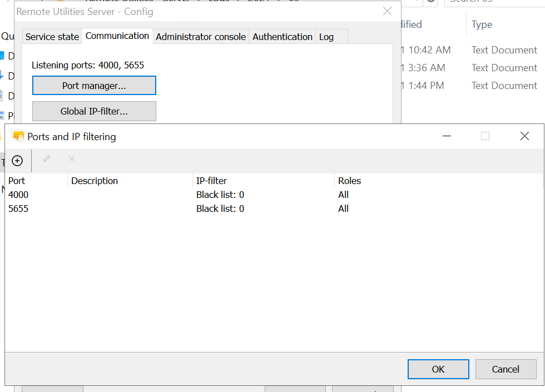This screenshot has width=545, height=392.
Task: Select the Log tab
Action: pyautogui.click(x=326, y=37)
